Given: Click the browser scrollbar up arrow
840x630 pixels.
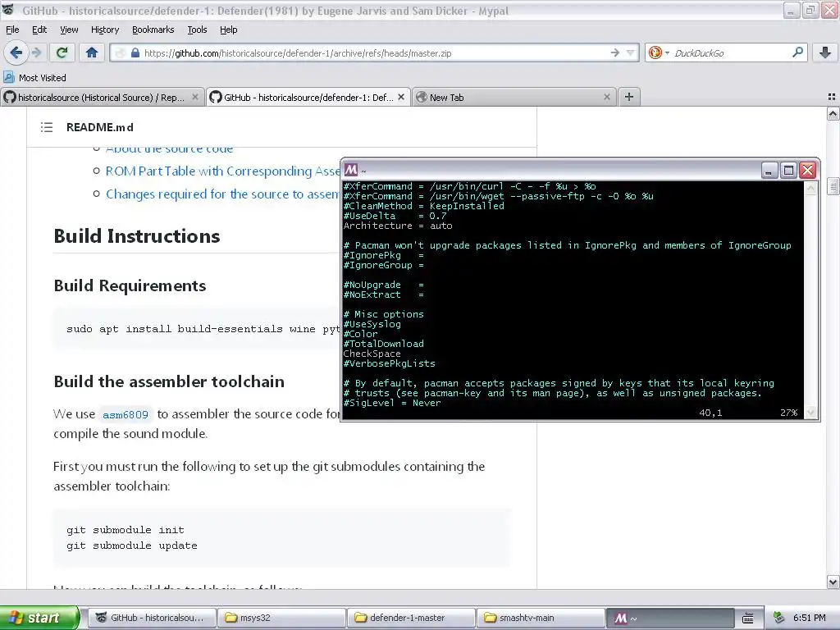Looking at the screenshot, I should click(833, 113).
